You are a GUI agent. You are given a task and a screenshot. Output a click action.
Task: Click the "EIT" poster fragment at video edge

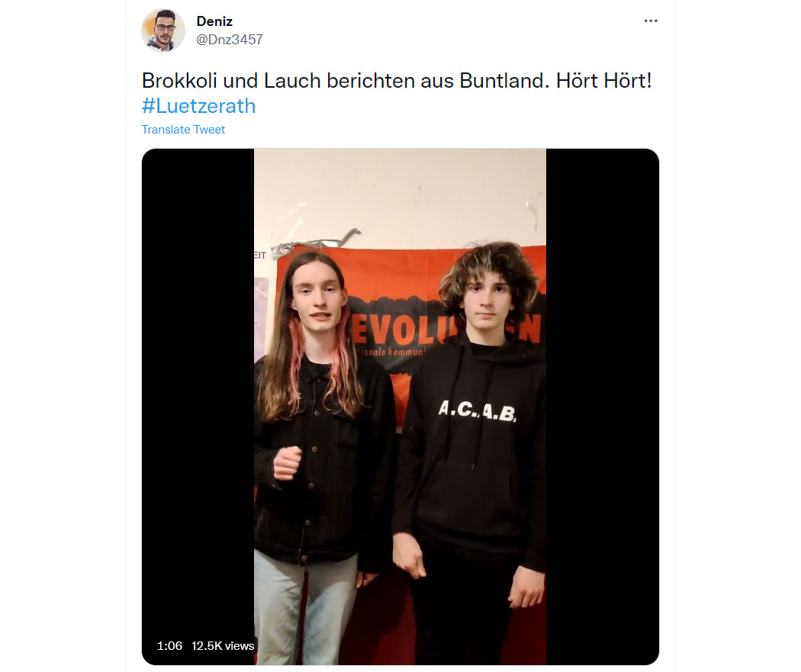[x=260, y=255]
